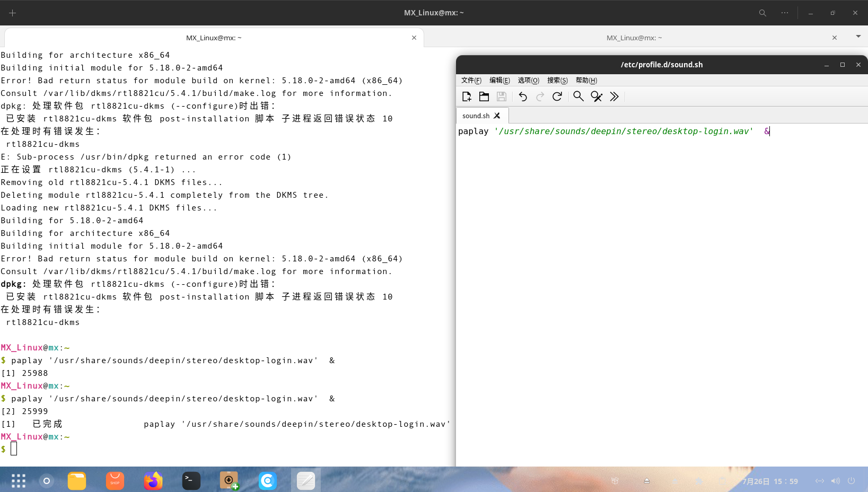Screen dimensions: 868x492
Task: Close the second terminal tab
Action: click(835, 38)
